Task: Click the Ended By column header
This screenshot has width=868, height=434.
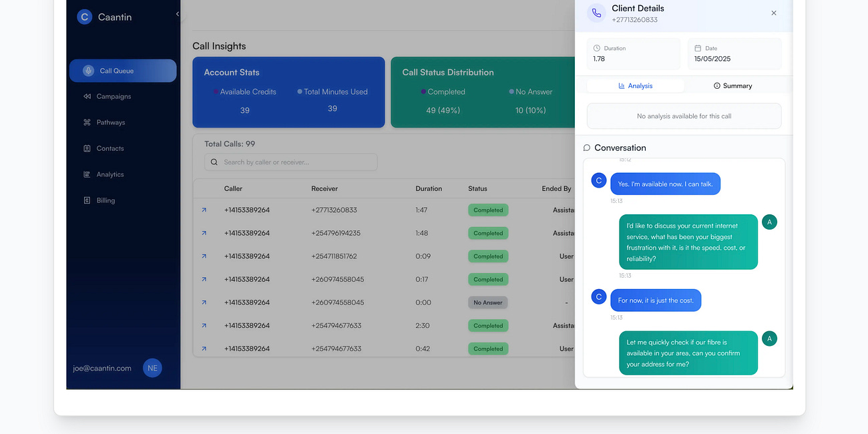Action: pos(556,189)
